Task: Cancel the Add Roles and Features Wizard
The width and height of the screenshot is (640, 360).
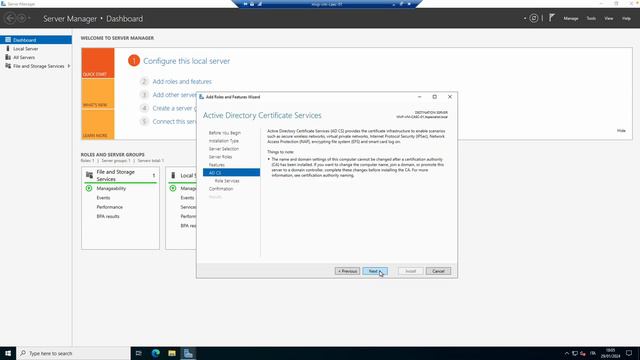Action: point(438,271)
